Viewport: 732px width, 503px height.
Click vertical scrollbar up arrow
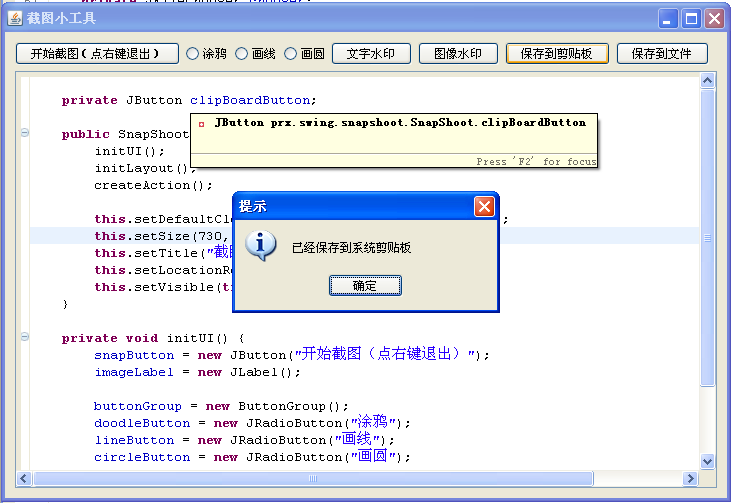(x=708, y=81)
